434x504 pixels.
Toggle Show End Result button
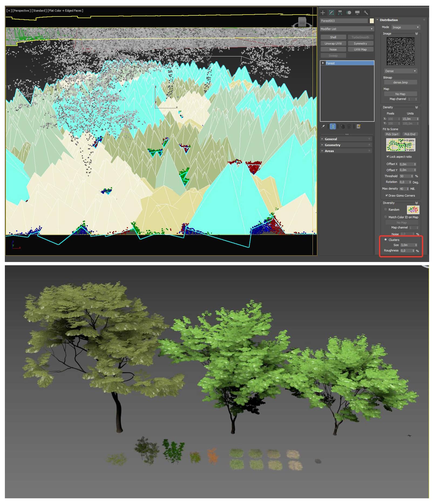[333, 126]
